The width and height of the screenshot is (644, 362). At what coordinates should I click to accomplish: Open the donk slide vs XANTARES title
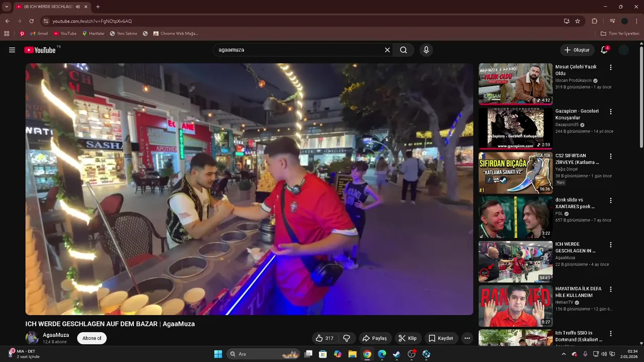(575, 203)
